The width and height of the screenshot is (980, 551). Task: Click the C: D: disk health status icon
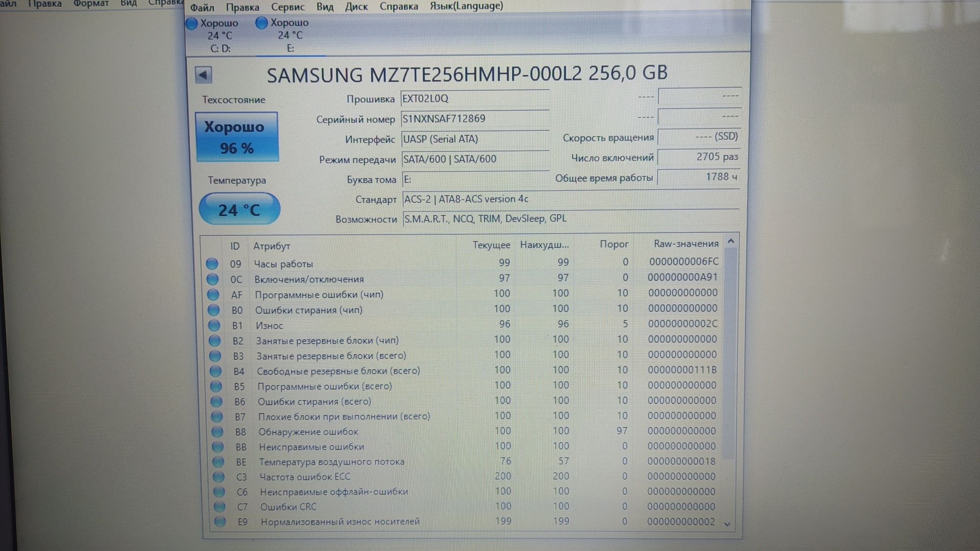(192, 23)
